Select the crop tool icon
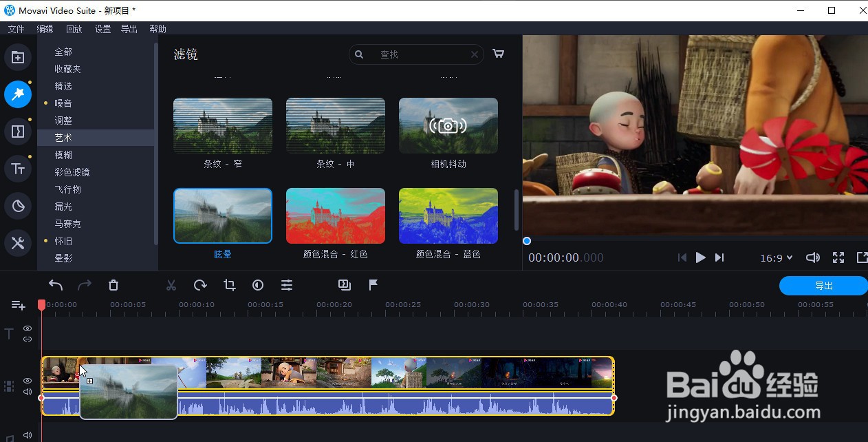 point(229,285)
